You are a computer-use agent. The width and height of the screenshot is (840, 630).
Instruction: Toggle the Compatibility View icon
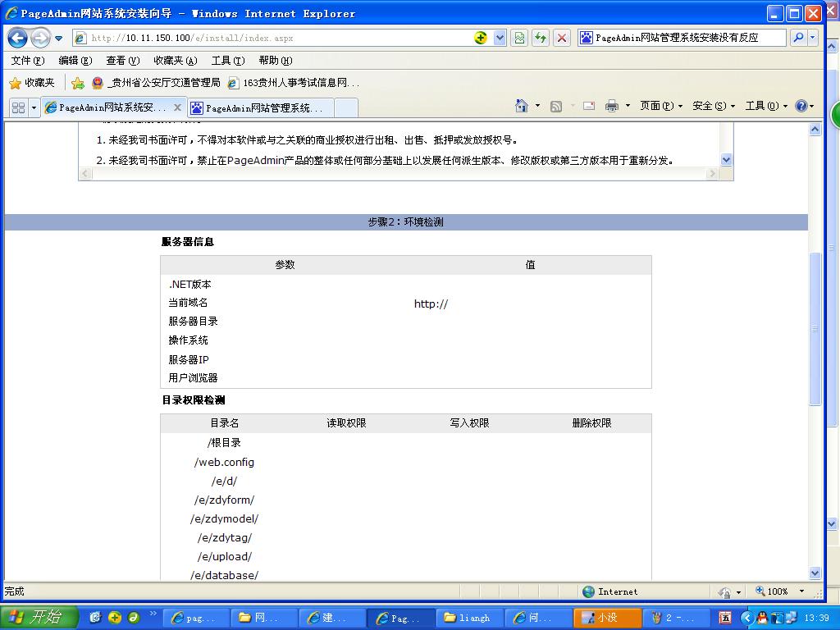point(519,38)
